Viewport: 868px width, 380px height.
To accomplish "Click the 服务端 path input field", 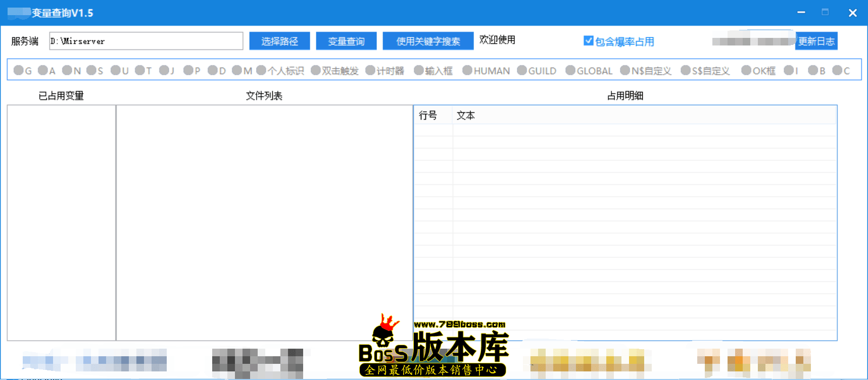I will tap(146, 41).
